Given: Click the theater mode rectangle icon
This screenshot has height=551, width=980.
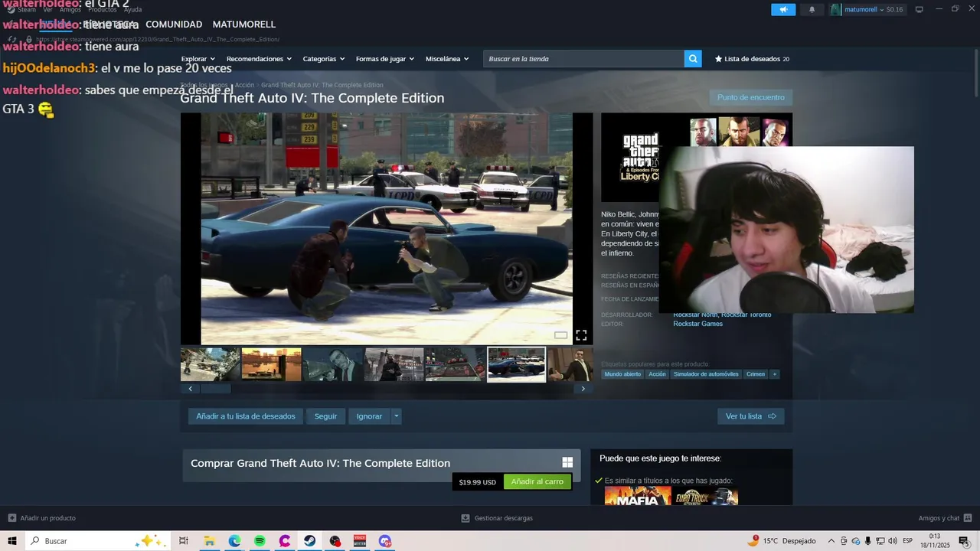Looking at the screenshot, I should click(561, 335).
